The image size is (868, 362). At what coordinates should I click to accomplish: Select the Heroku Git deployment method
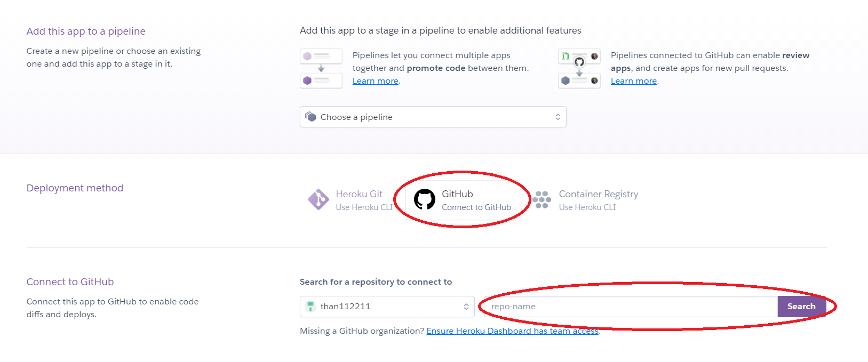[359, 200]
